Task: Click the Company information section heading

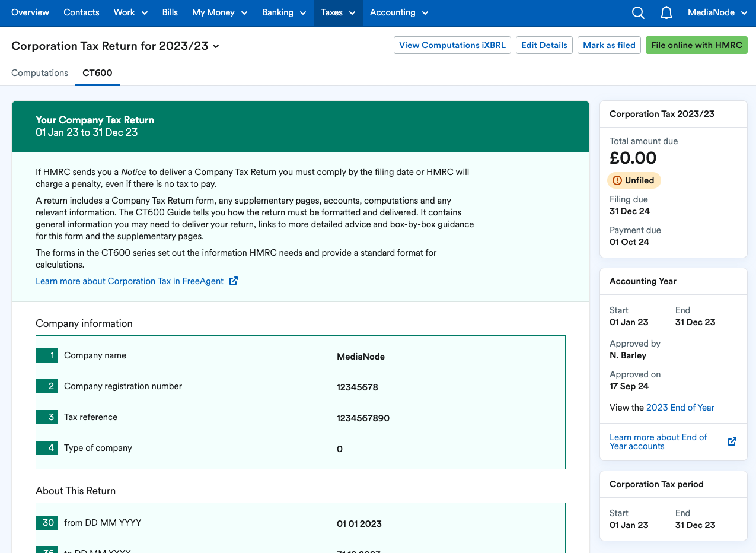Action: (x=84, y=323)
